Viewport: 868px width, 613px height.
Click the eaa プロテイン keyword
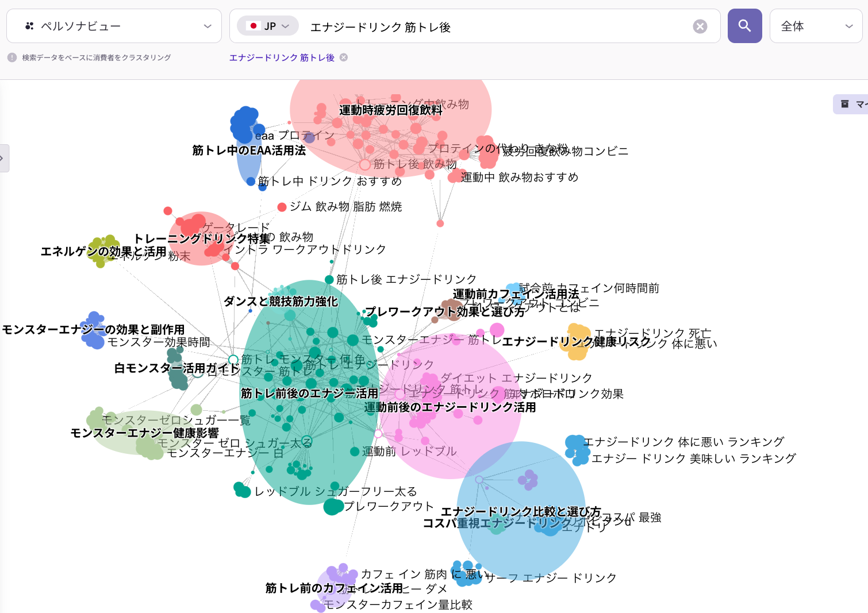coord(295,136)
